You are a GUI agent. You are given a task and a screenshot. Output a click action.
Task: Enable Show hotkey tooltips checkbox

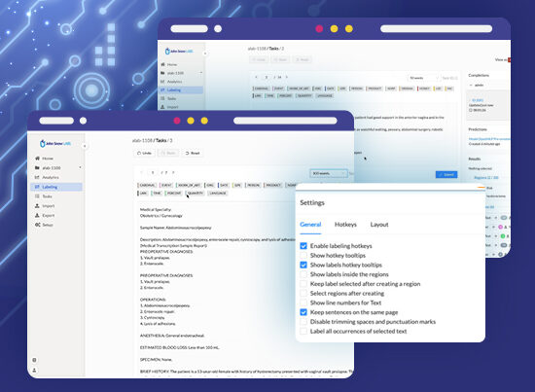[x=303, y=255]
